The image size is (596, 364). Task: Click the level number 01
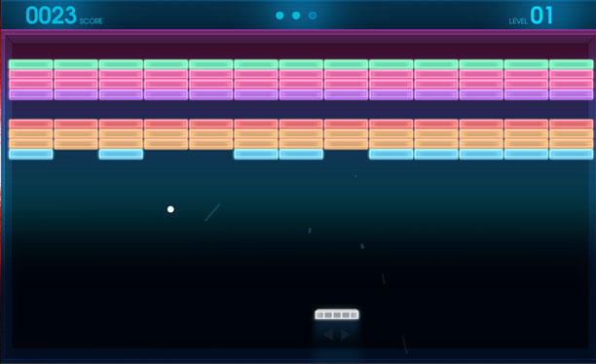[541, 16]
